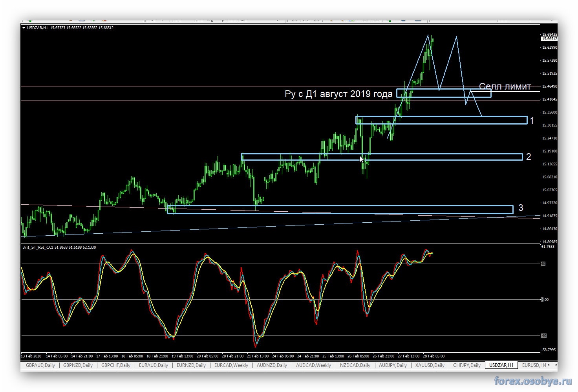The width and height of the screenshot is (578, 392).
Task: Open the GBPCHF,Daily chart tab
Action: 116,365
